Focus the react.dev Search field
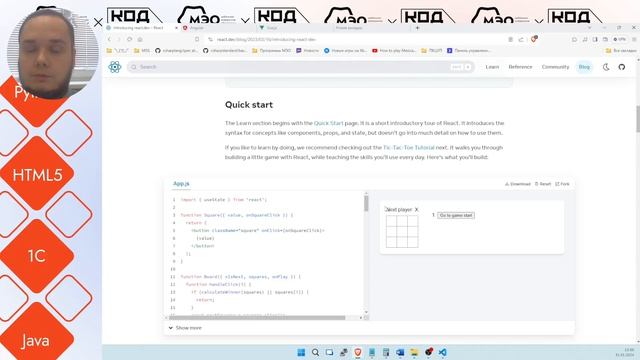 click(x=301, y=67)
